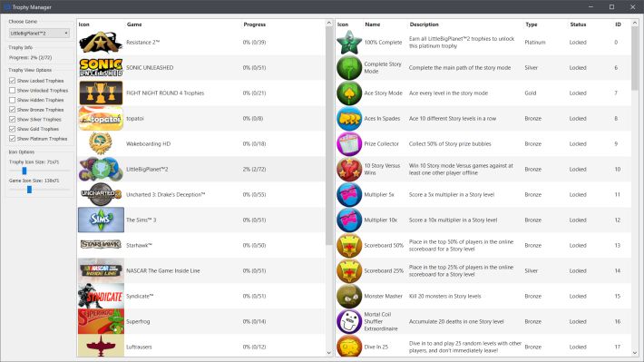644x362 pixels.
Task: Click the 100% Complete platinum star icon
Action: click(x=349, y=43)
